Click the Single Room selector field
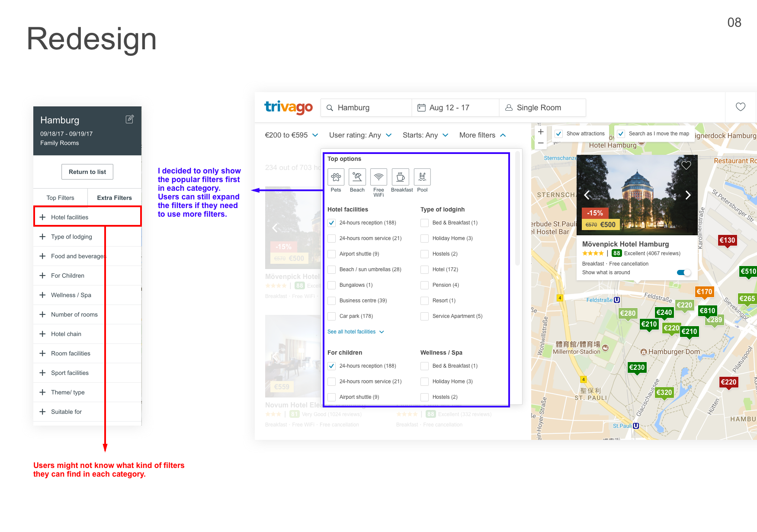This screenshot has height=532, width=757. click(542, 108)
